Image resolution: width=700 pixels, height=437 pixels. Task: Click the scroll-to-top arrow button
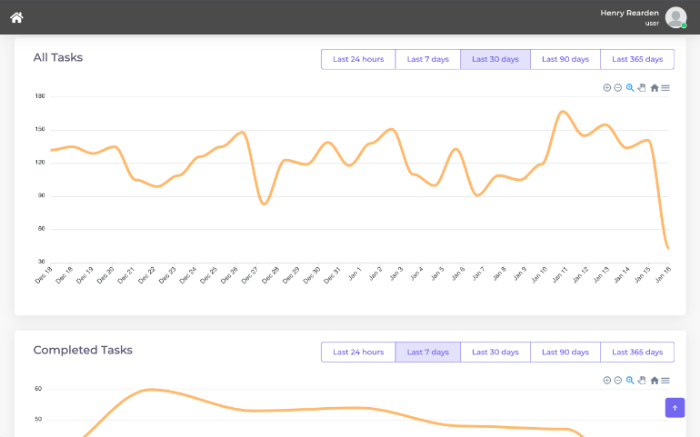675,408
